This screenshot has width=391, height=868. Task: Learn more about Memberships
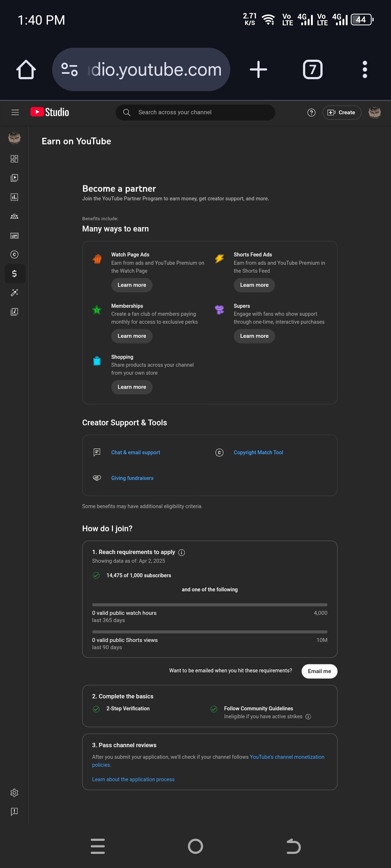click(132, 336)
